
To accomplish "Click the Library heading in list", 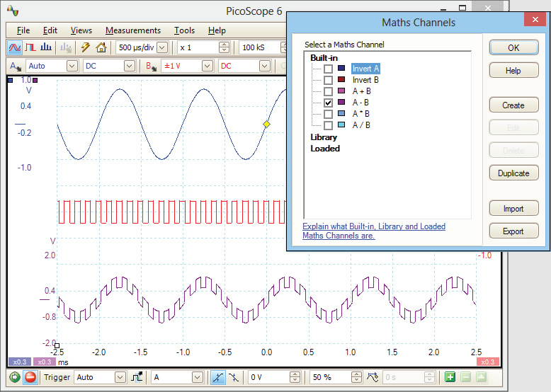I will [324, 137].
